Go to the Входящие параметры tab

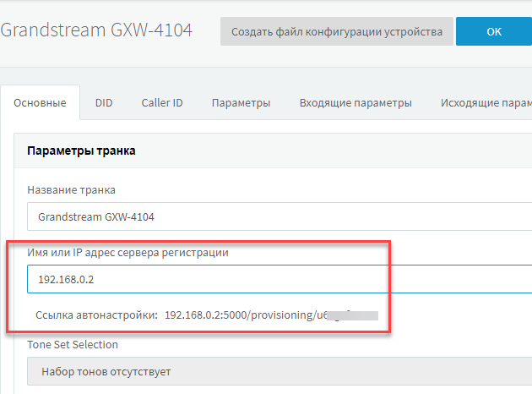tap(356, 102)
